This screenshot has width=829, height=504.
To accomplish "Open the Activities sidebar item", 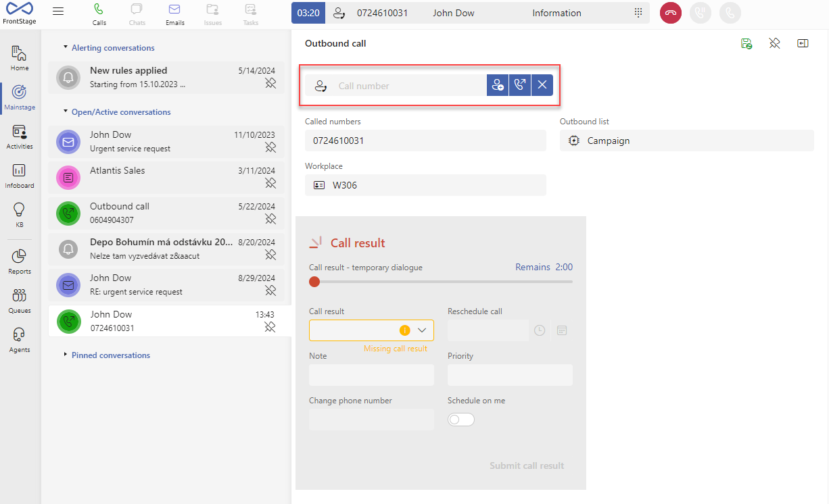I will 20,136.
